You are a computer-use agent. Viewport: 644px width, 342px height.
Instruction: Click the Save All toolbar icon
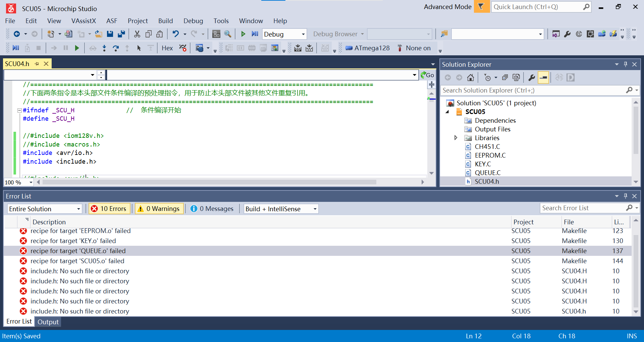click(121, 34)
